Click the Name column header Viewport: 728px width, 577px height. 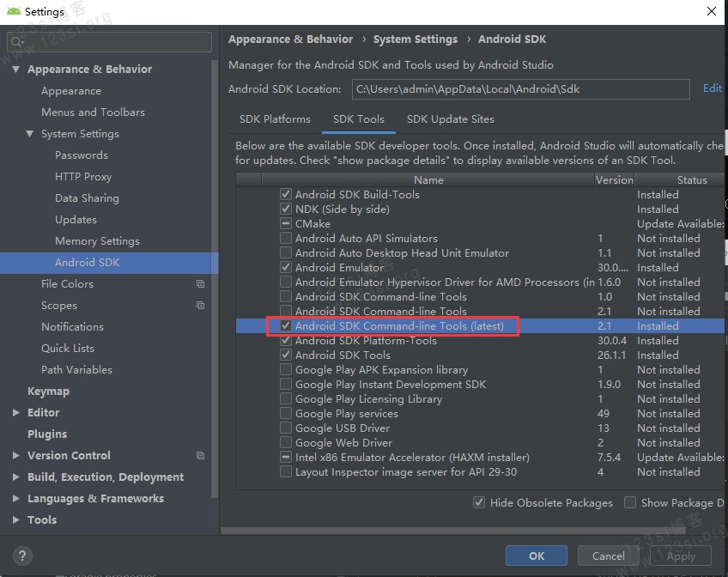click(x=428, y=179)
